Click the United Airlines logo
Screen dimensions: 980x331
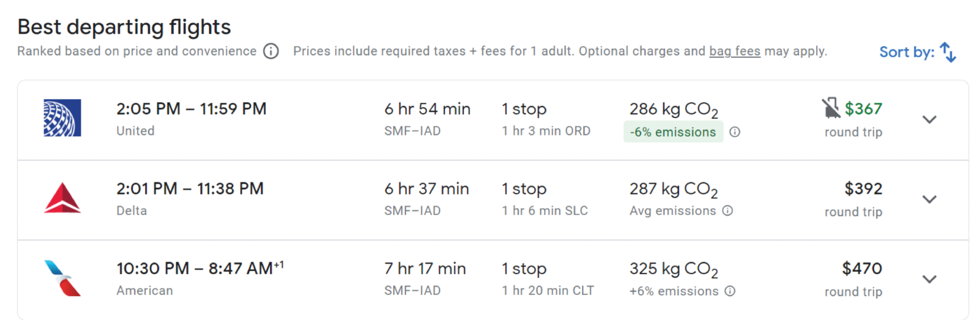click(x=62, y=118)
